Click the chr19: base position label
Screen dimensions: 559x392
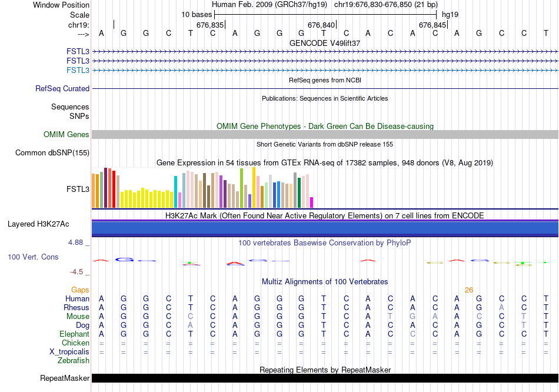(79, 25)
